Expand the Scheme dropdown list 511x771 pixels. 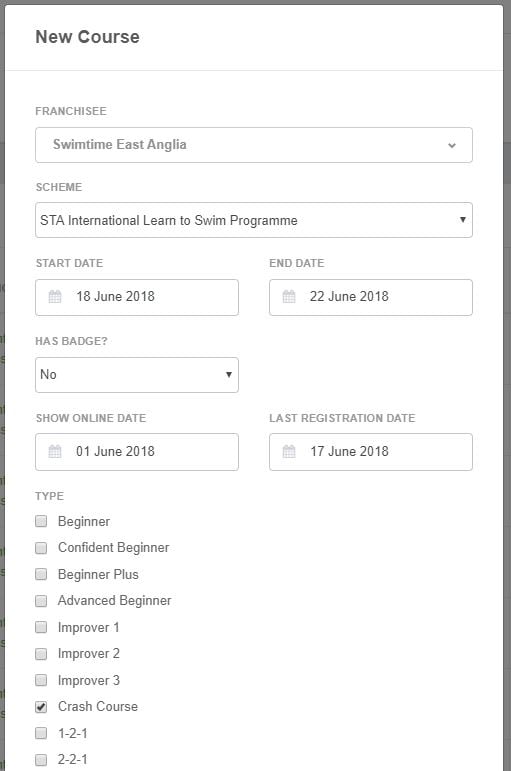(x=254, y=220)
